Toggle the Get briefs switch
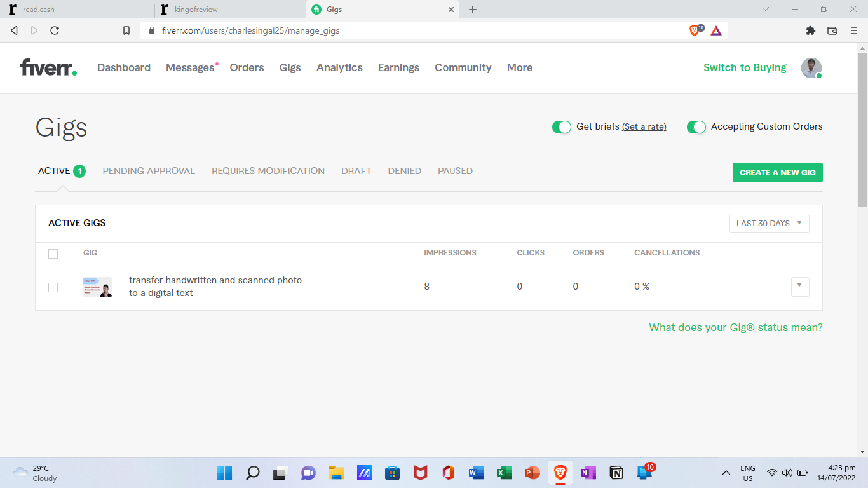This screenshot has height=488, width=868. pos(562,127)
